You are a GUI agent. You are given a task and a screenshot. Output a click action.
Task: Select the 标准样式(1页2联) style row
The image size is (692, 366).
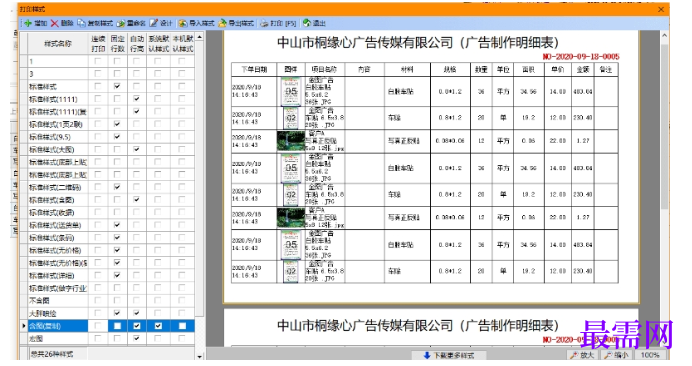(x=58, y=124)
